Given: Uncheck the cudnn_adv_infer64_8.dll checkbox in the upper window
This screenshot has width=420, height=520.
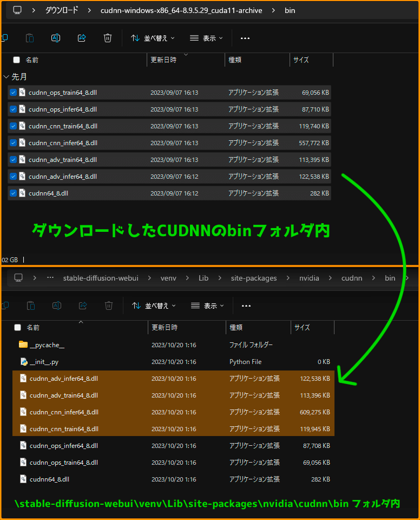Looking at the screenshot, I should [x=13, y=177].
